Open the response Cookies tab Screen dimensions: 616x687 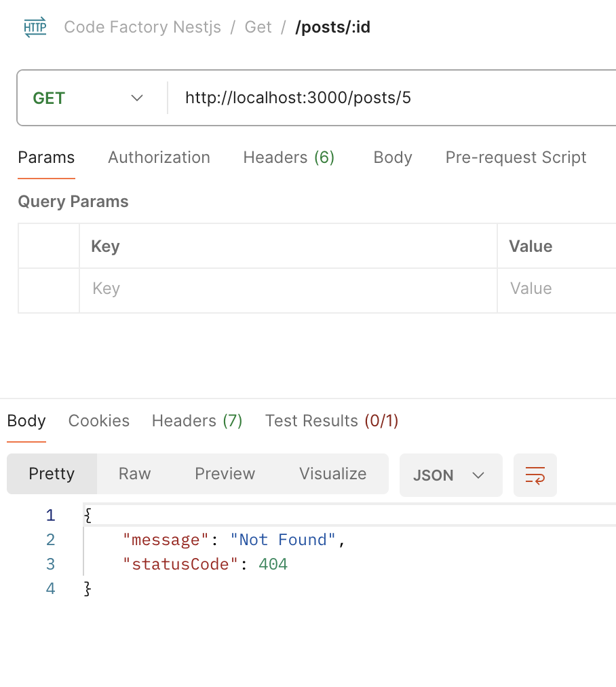[x=99, y=421]
